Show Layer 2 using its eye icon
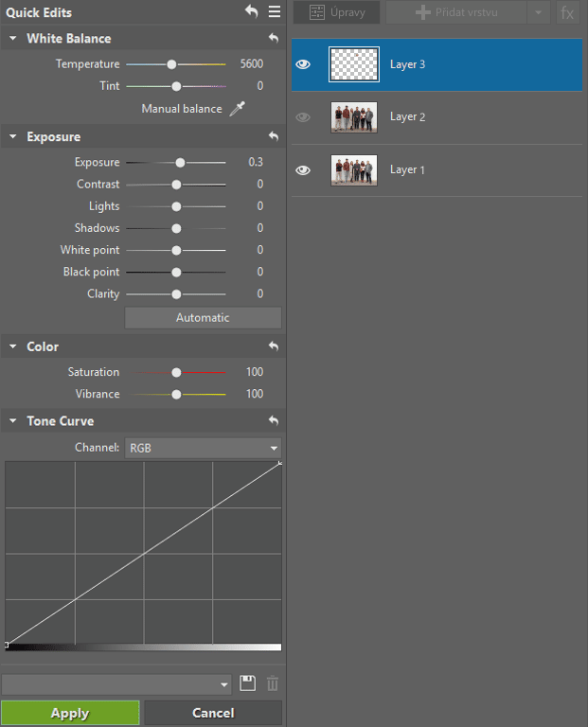 [x=303, y=116]
